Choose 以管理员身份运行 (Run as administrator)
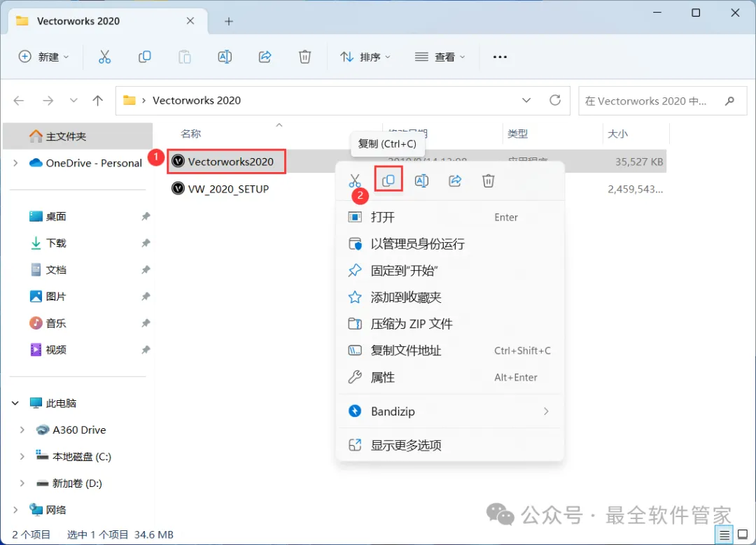The height and width of the screenshot is (545, 756). tap(449, 244)
